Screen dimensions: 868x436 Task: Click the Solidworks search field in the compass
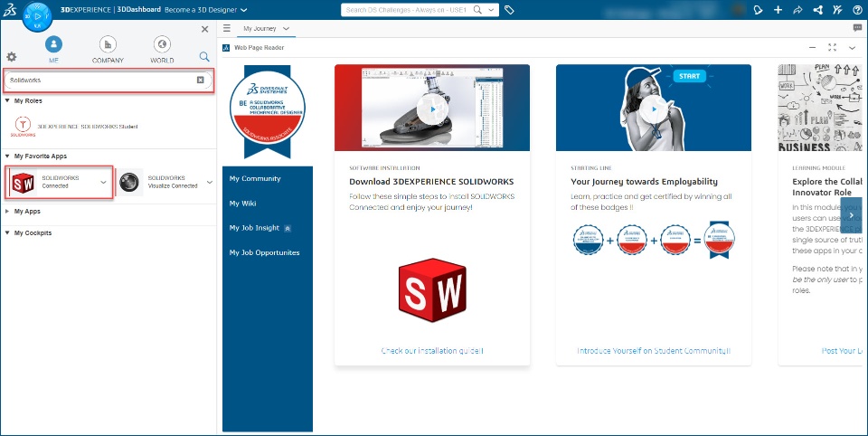(108, 81)
